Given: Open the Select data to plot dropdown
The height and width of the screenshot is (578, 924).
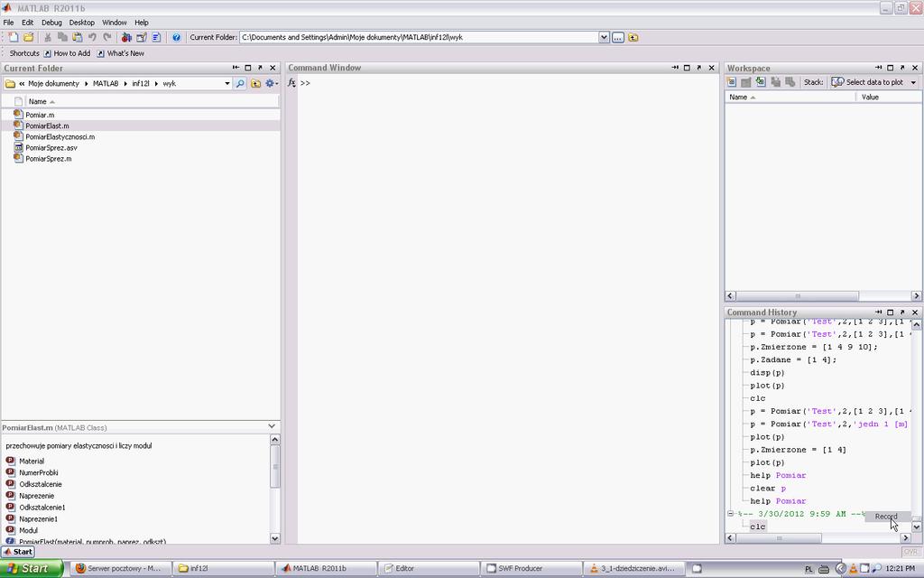Looking at the screenshot, I should tap(873, 82).
